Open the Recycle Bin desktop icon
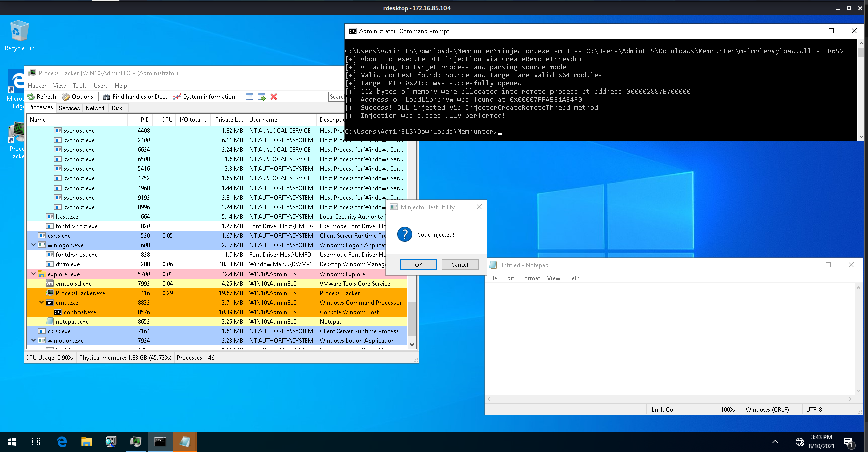 [x=19, y=35]
